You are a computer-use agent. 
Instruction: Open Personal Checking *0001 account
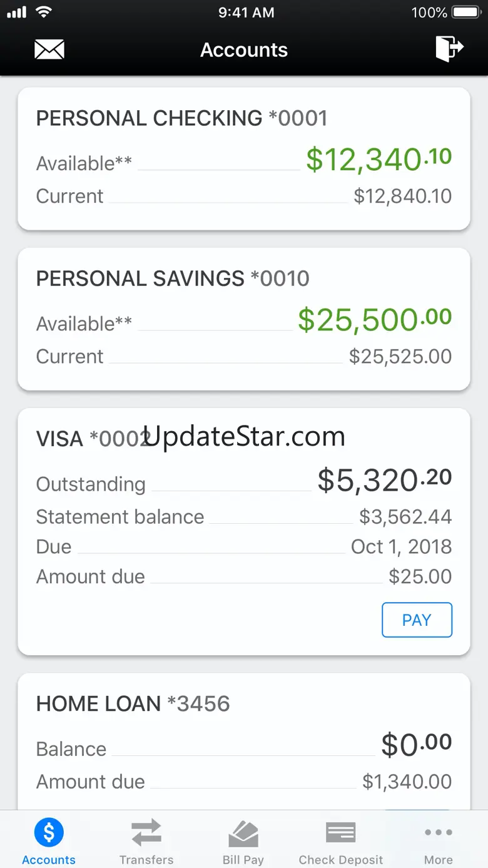(x=181, y=118)
